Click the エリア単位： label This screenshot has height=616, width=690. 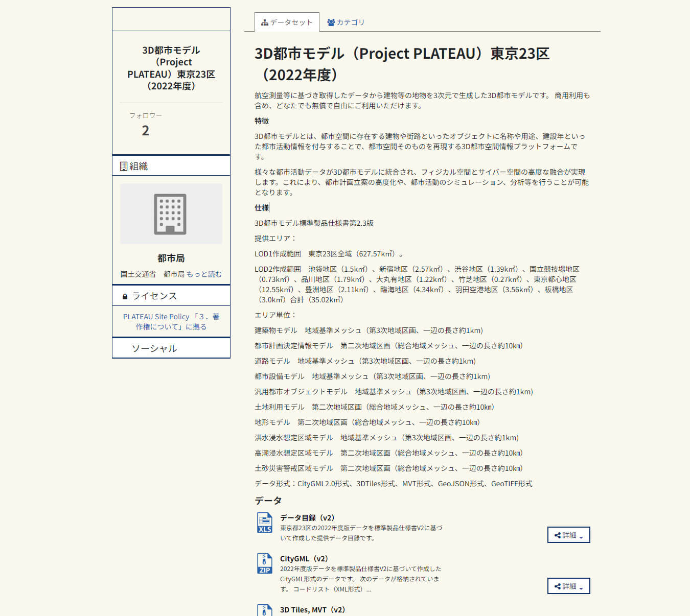pos(275,315)
